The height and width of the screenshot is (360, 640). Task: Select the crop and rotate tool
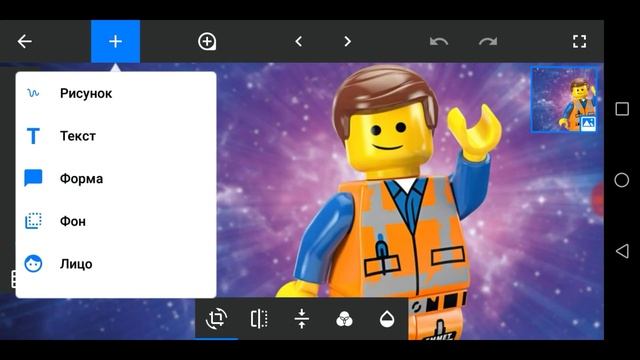(x=216, y=318)
